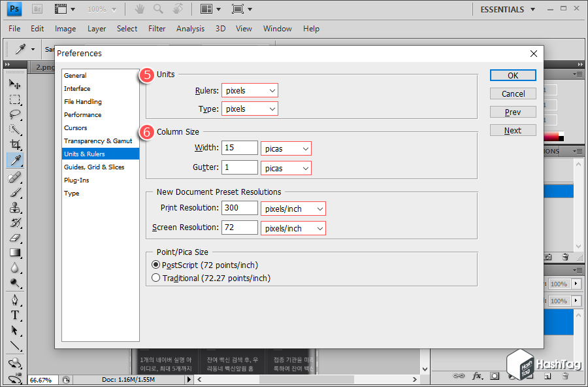Open the File menu
Screen dimensions: 588x387
click(x=14, y=29)
